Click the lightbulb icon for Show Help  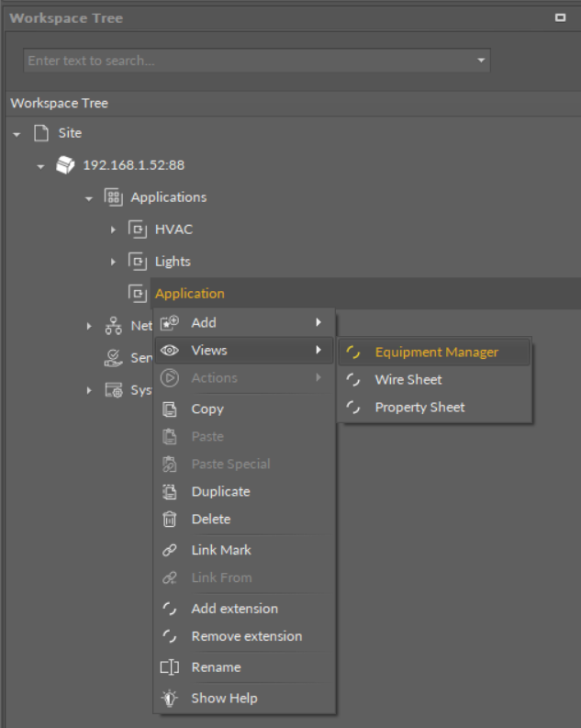point(169,699)
